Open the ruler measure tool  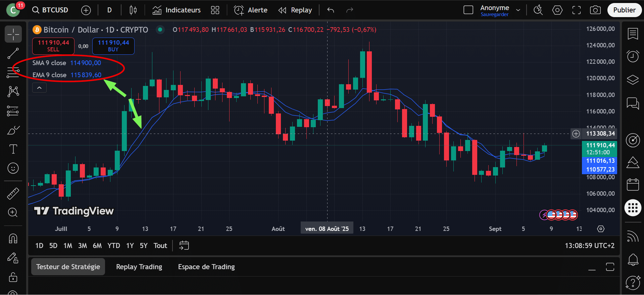point(13,193)
